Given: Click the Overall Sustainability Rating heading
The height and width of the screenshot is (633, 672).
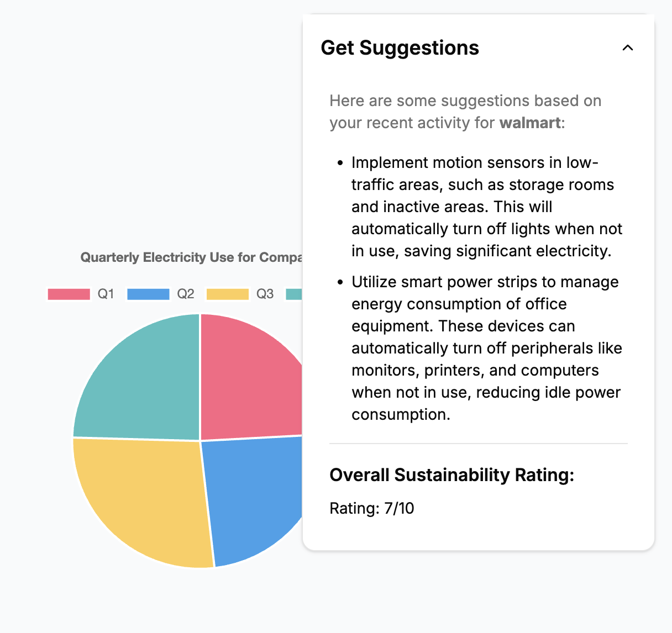Looking at the screenshot, I should click(x=452, y=475).
